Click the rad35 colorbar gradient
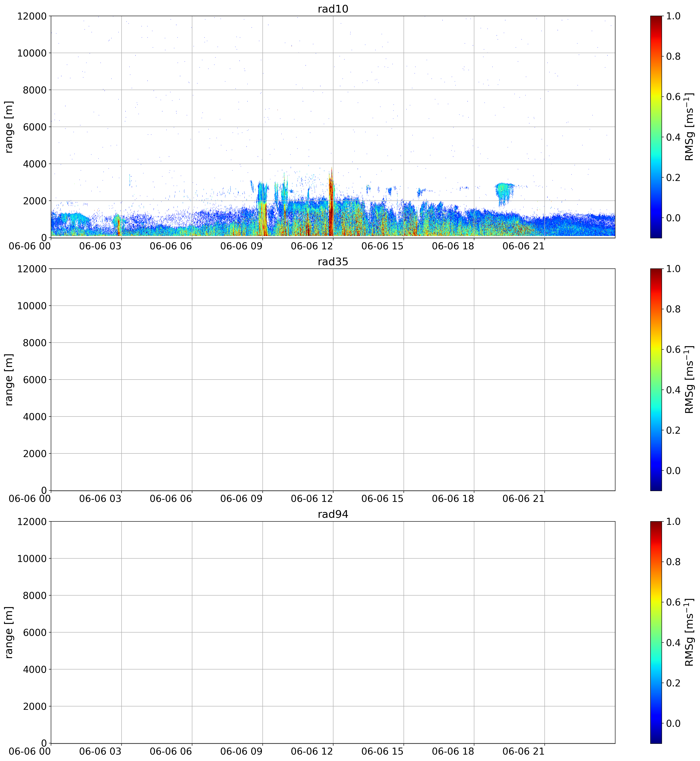 pos(656,380)
